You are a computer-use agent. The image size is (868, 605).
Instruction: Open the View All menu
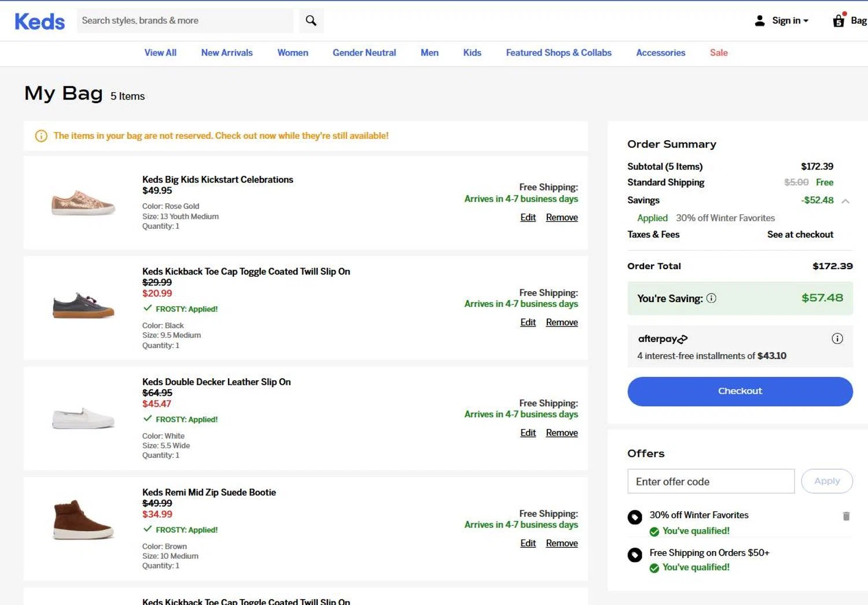pos(160,53)
